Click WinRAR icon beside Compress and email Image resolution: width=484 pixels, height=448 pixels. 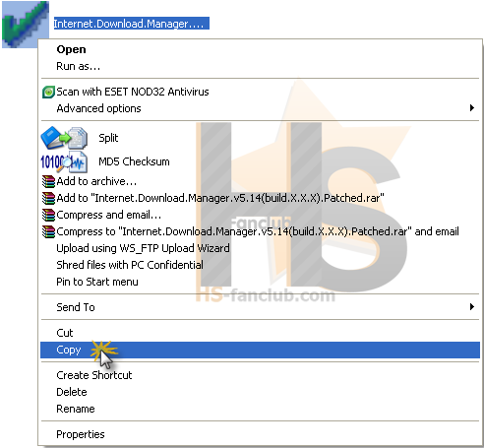[x=48, y=215]
